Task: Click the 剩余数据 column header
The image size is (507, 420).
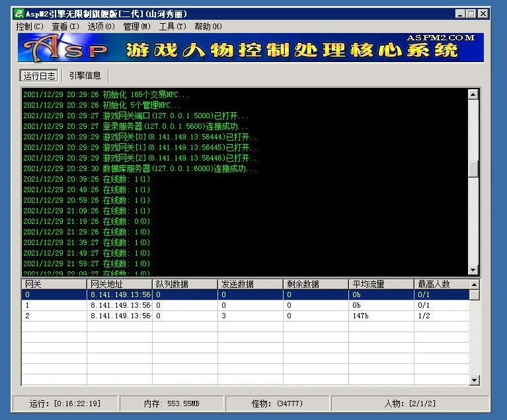Action: (x=316, y=285)
